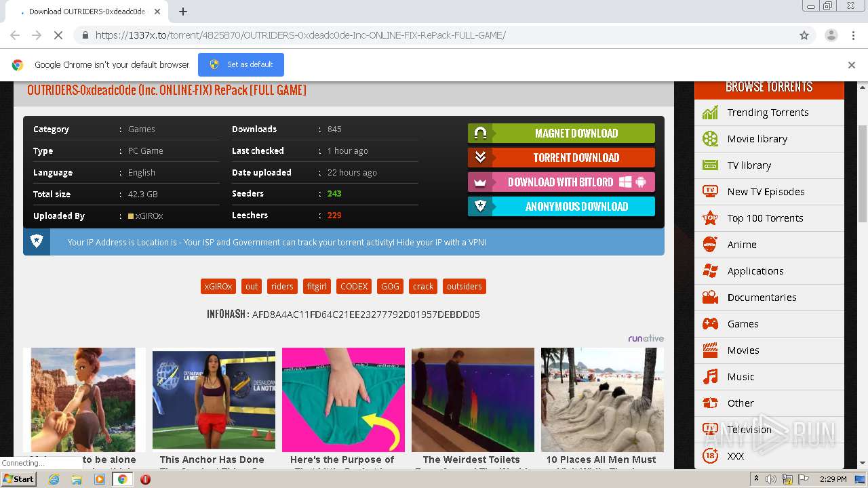The image size is (868, 488).
Task: Click the Anime ninja icon
Action: coord(710,245)
